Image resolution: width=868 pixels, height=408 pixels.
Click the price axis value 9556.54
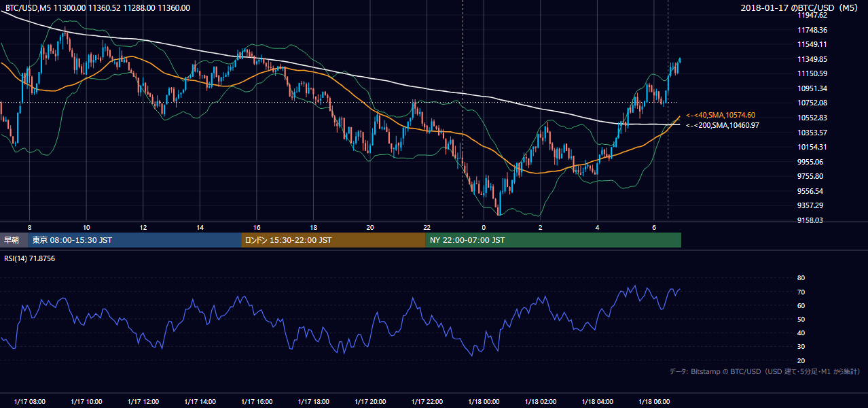(x=812, y=191)
